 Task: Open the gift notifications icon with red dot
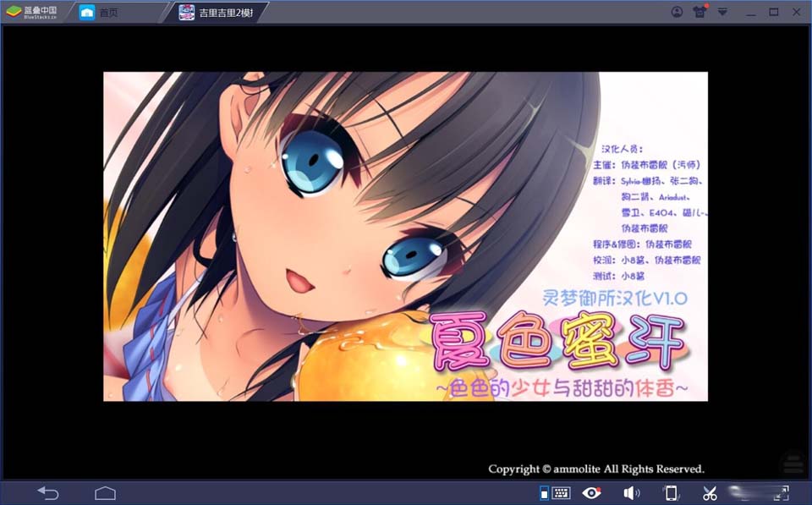click(700, 12)
